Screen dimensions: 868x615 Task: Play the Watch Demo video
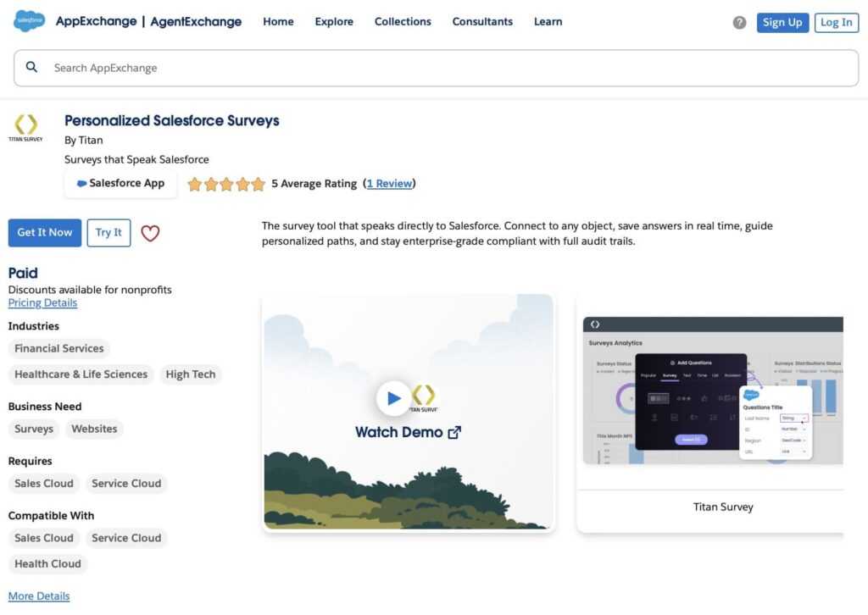[x=393, y=398]
